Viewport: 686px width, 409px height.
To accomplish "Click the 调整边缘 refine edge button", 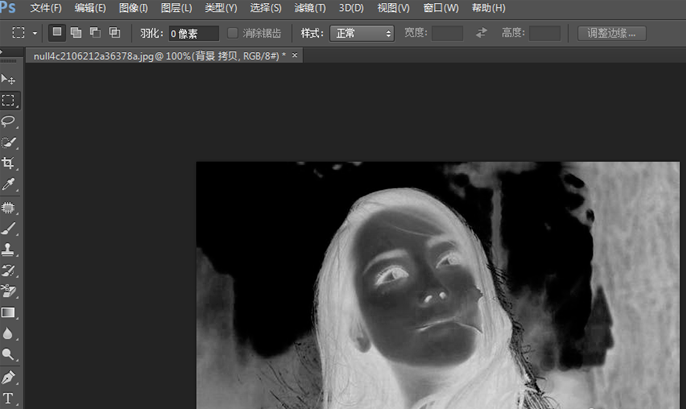I will pos(612,33).
